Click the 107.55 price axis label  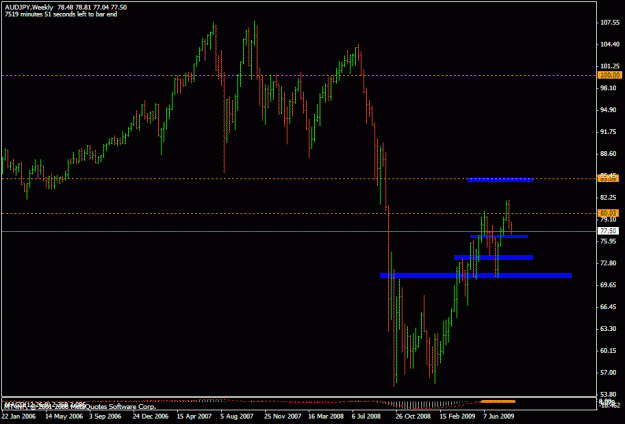point(610,23)
